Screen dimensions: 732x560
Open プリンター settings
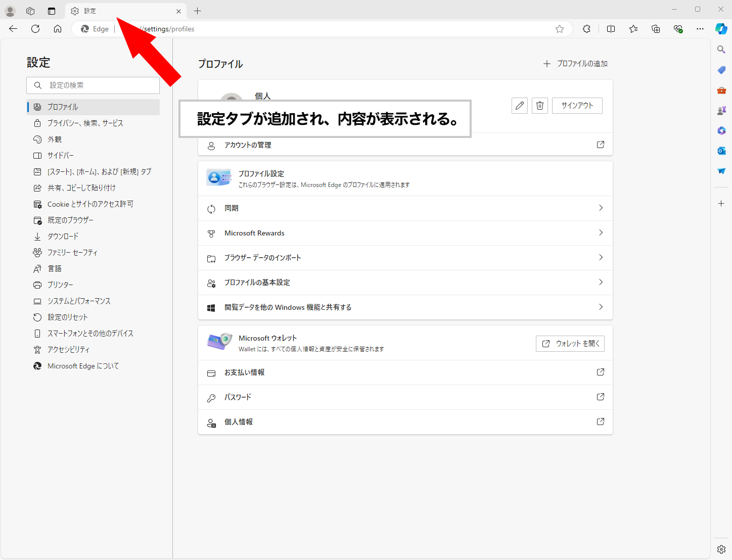pyautogui.click(x=93, y=285)
